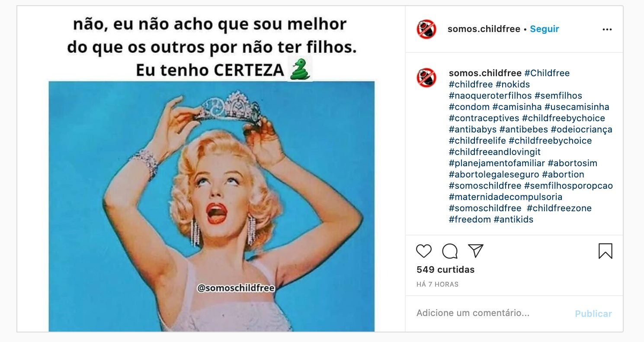Share post via paper plane icon
The height and width of the screenshot is (342, 644).
coord(475,251)
